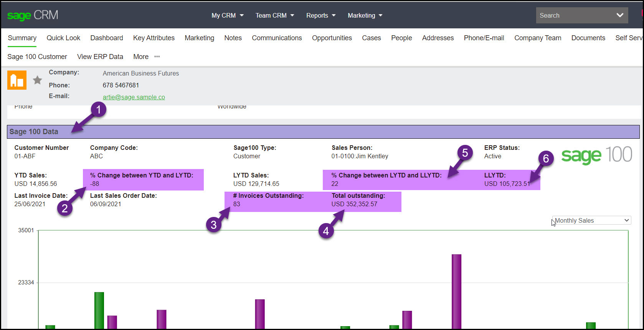Open the search options chevron
644x330 pixels.
620,15
